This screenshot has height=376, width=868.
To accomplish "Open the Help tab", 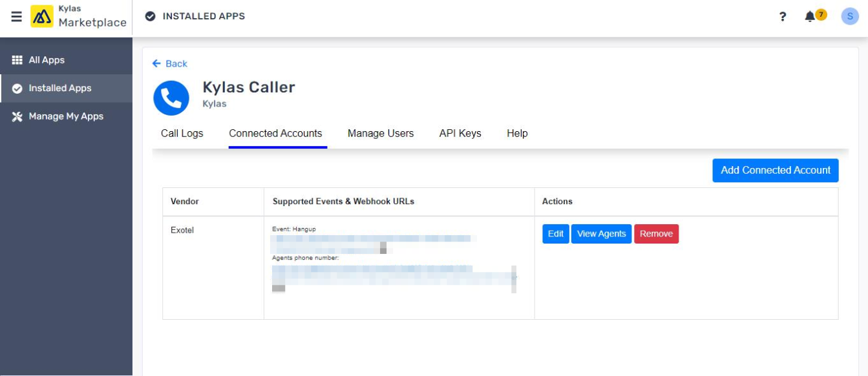I will (517, 134).
